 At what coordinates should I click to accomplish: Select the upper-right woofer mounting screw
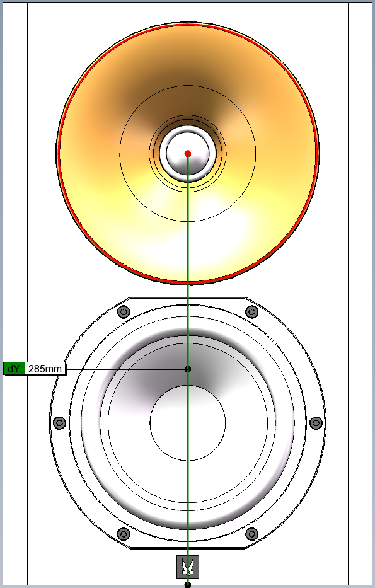click(251, 311)
